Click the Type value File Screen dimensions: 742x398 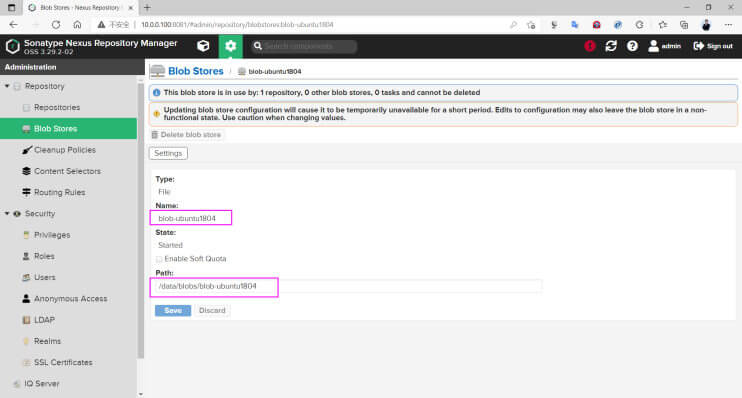(x=164, y=192)
